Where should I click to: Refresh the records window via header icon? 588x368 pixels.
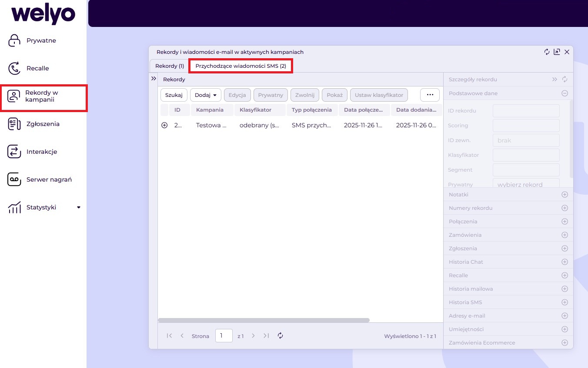pos(547,52)
